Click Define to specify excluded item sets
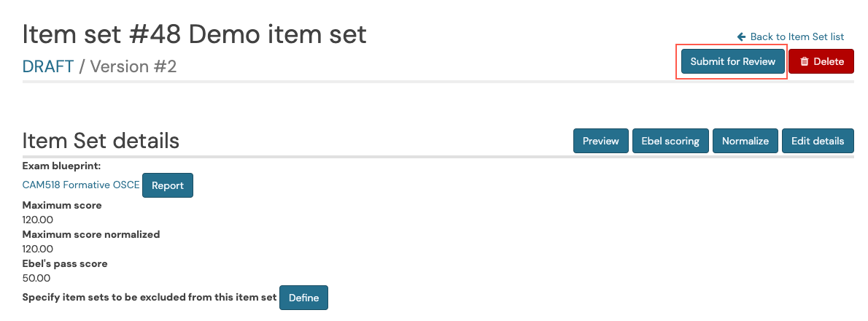The width and height of the screenshot is (868, 321). (x=304, y=298)
